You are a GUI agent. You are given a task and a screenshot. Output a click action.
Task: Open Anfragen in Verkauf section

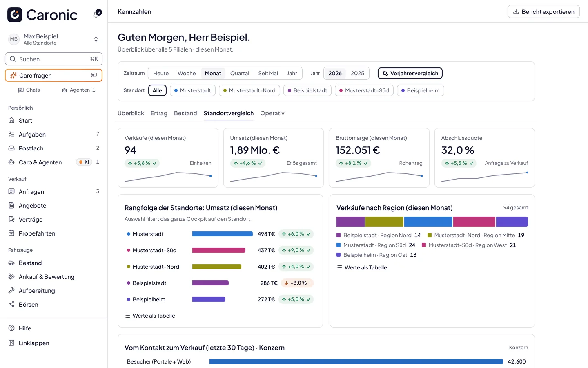(53, 192)
